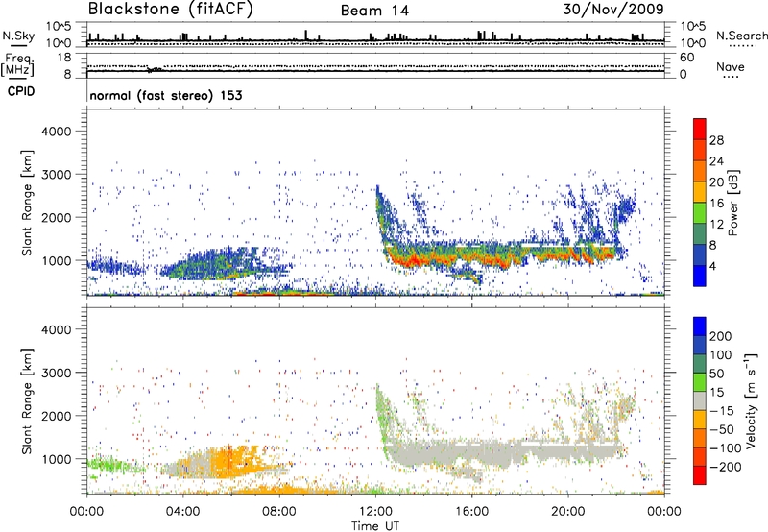Click the dark blue top of Velocity color bar
768x532 pixels.
coord(700,326)
